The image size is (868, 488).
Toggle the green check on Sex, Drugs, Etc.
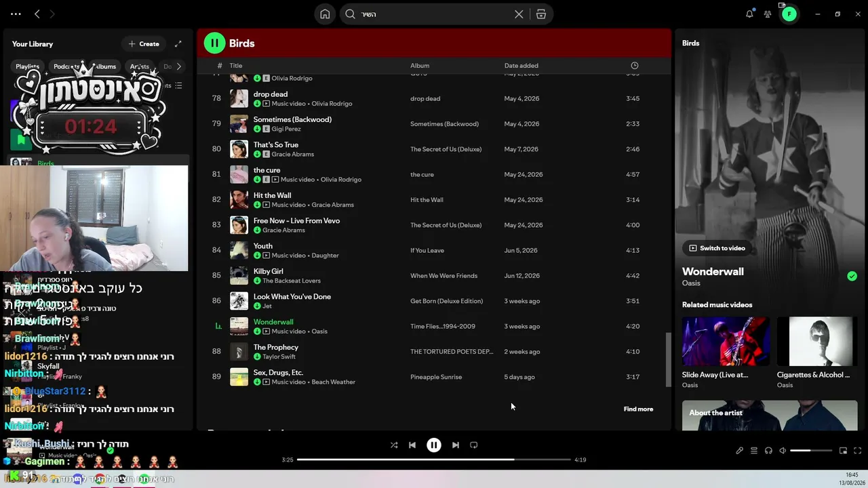click(x=257, y=382)
